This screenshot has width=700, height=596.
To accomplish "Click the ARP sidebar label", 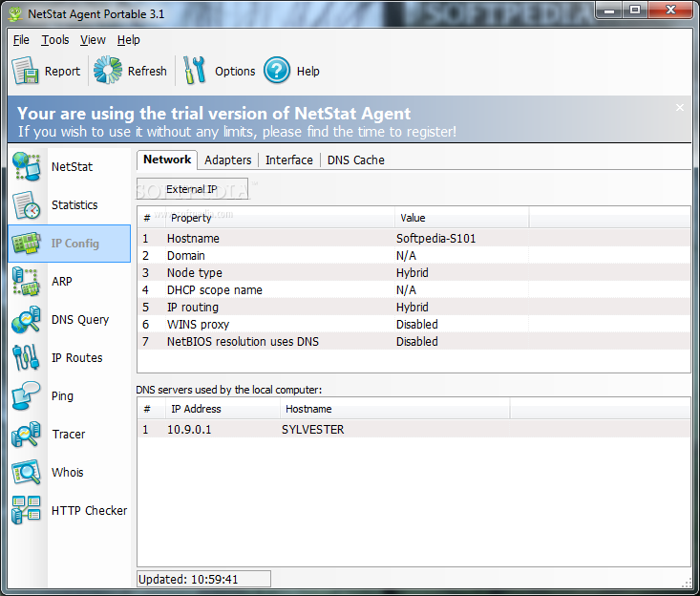I will [x=62, y=281].
